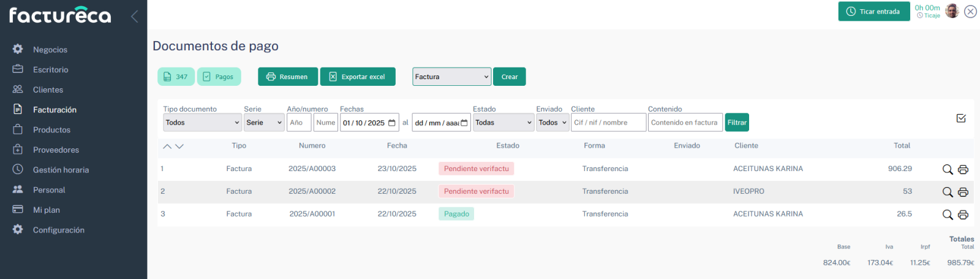Viewport: 980px width, 279px height.
Task: Click the Cliente column header
Action: 746,146
